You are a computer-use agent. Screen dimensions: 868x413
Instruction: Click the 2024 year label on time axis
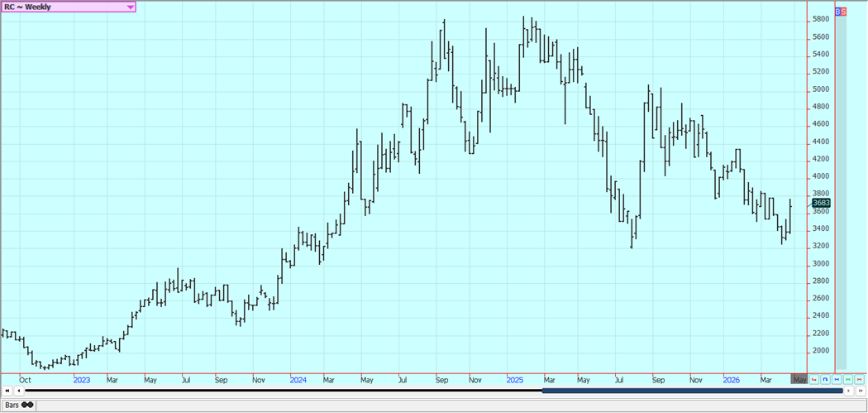point(298,380)
